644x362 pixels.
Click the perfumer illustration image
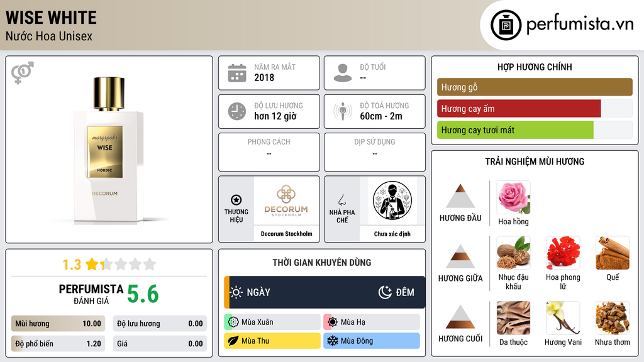(x=392, y=200)
